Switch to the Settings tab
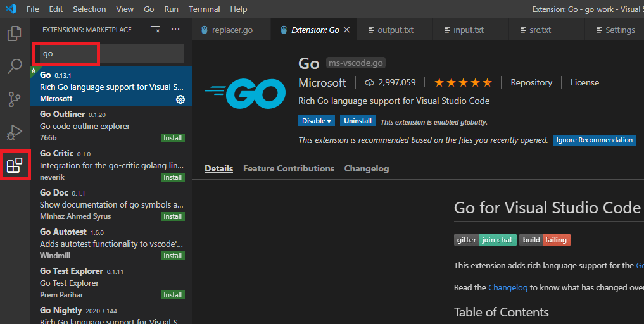644x324 pixels. [615, 30]
